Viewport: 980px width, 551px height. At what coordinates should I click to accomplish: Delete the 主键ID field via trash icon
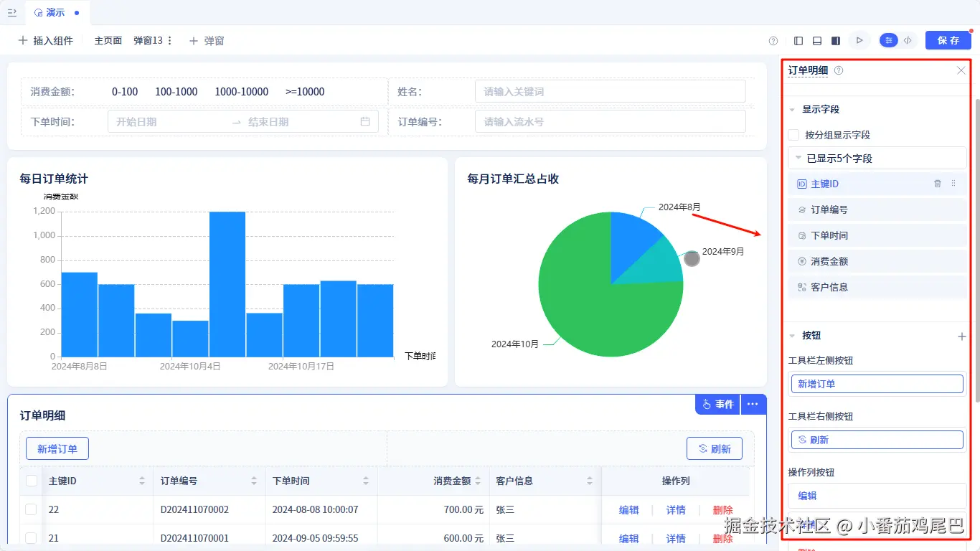tap(938, 184)
